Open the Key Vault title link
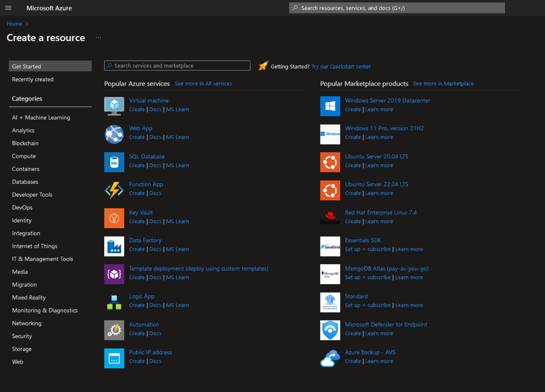 click(141, 212)
